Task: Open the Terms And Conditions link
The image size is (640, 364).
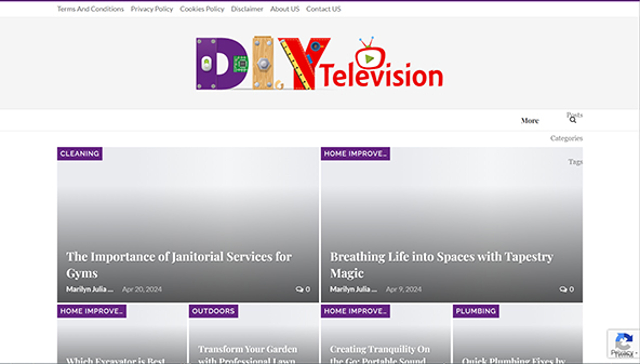Action: pos(91,9)
